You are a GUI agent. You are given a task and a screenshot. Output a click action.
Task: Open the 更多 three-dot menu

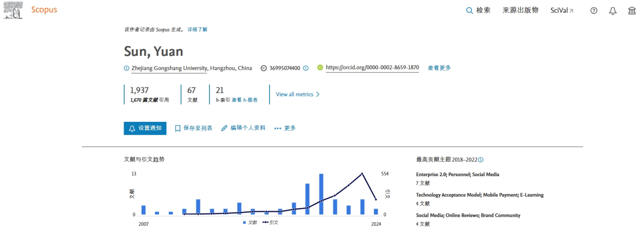coord(285,128)
